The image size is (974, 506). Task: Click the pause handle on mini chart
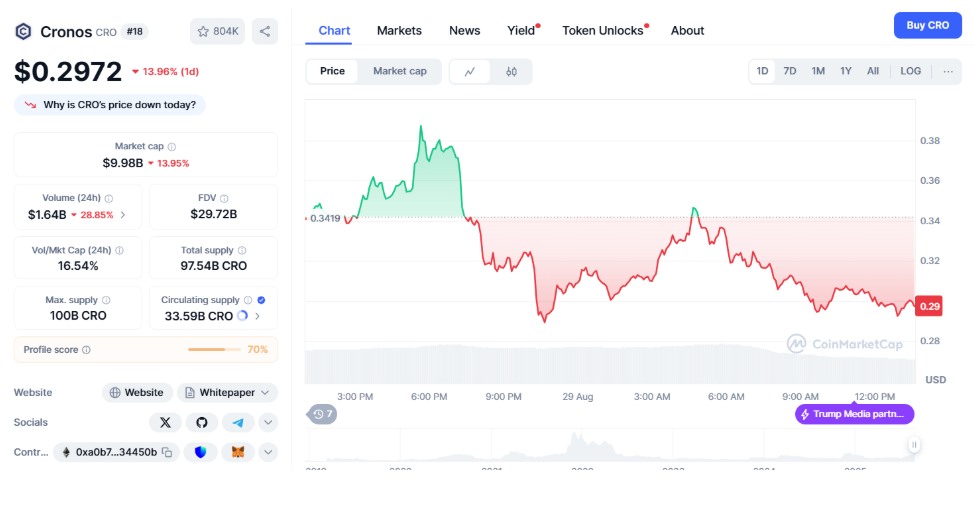(914, 445)
